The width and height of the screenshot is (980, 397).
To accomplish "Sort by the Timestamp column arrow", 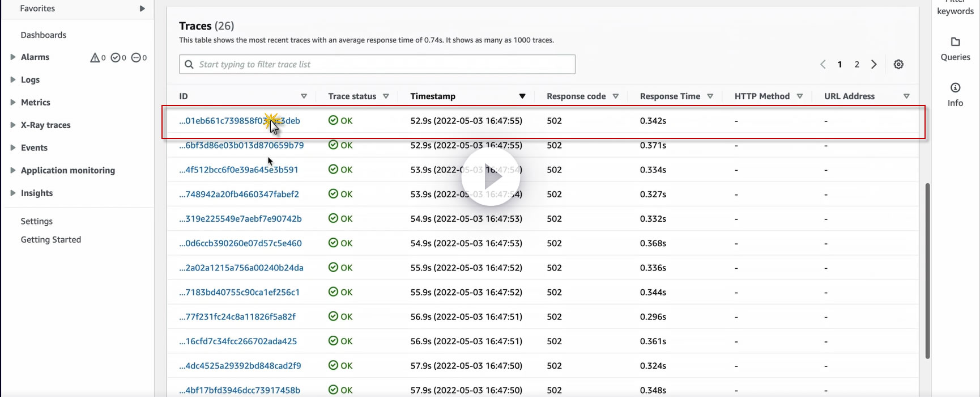I will tap(522, 96).
